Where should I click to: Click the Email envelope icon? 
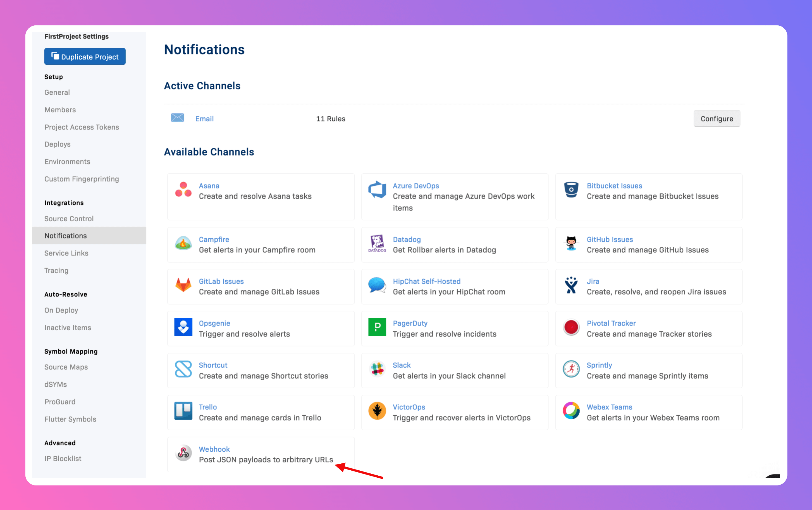tap(177, 118)
